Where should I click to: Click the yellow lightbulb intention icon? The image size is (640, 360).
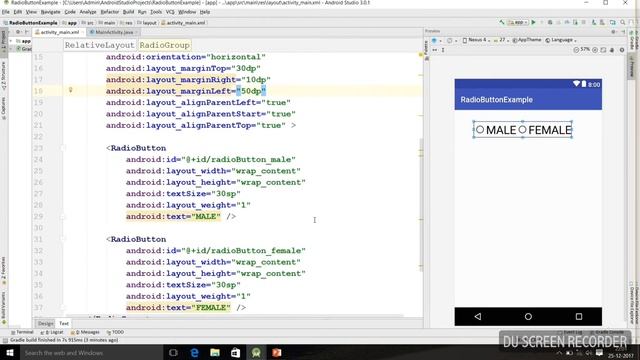pos(70,90)
